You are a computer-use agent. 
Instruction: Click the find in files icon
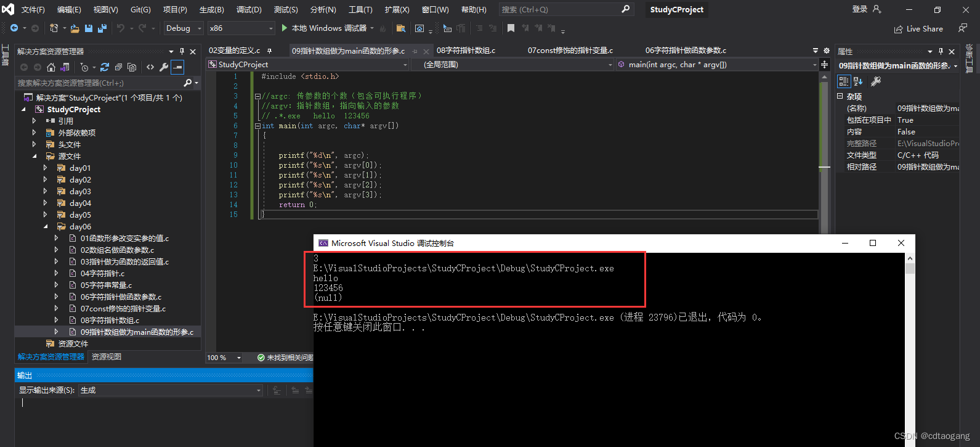point(401,28)
